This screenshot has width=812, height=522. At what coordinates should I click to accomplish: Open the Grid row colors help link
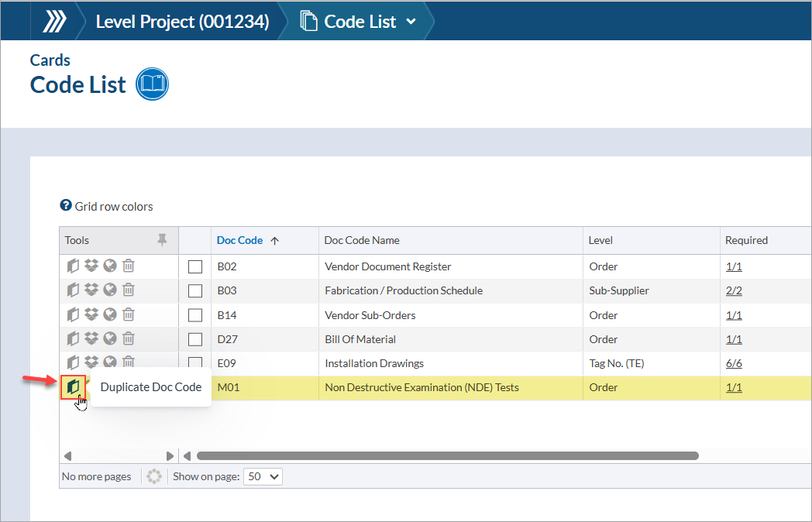click(106, 206)
